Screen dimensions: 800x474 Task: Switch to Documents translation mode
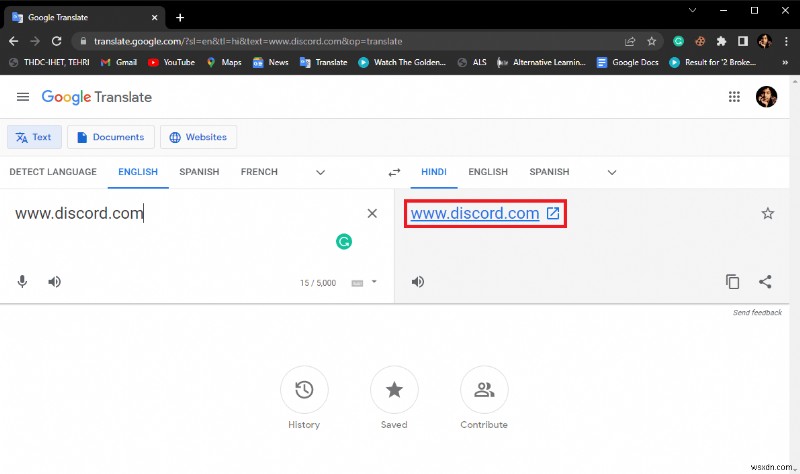(111, 137)
